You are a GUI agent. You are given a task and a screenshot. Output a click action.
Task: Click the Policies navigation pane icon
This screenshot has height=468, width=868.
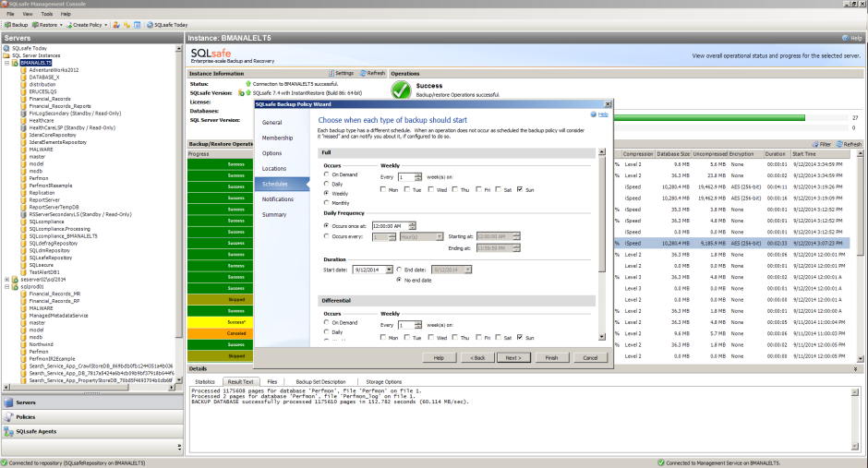[x=8, y=417]
